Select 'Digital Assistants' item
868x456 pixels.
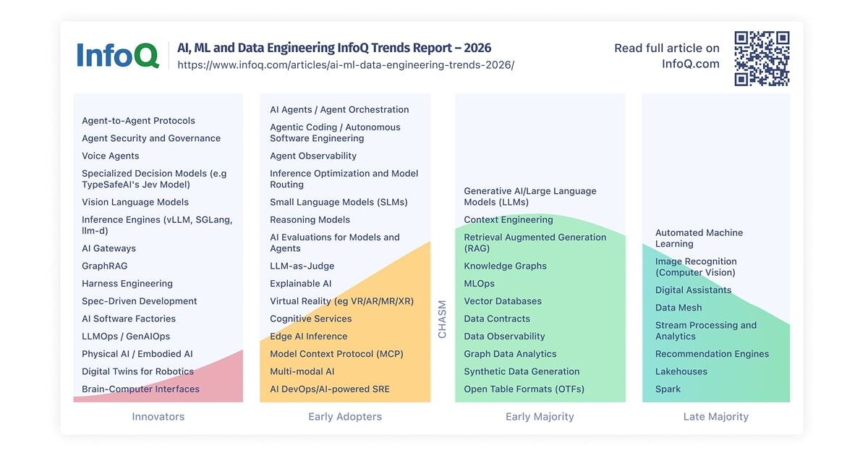click(694, 290)
